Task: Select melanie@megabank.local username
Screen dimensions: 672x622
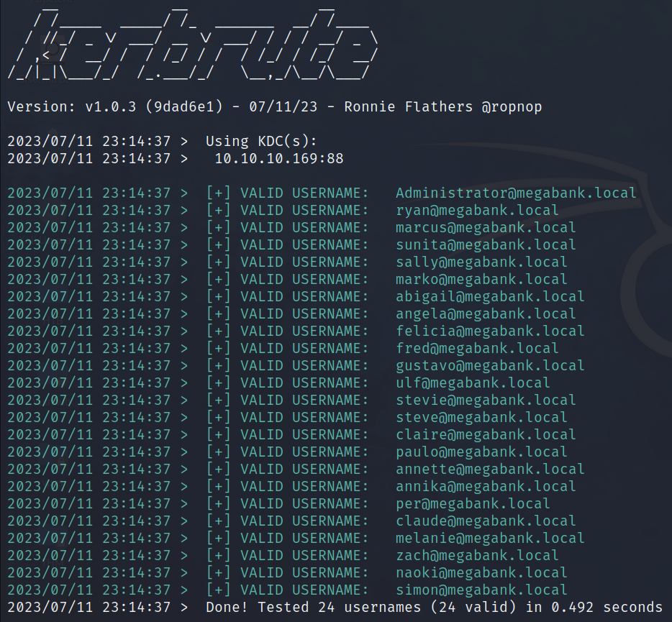Action: (489, 538)
